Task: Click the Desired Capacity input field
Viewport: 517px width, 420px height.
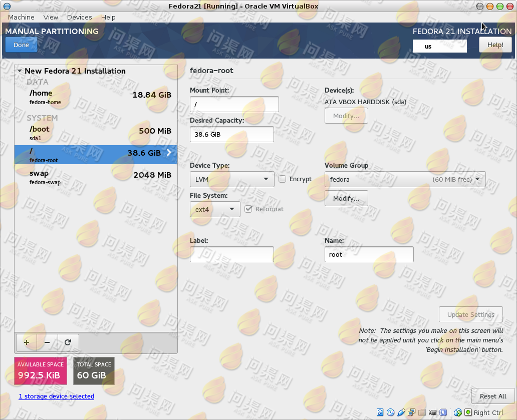Action: [232, 134]
